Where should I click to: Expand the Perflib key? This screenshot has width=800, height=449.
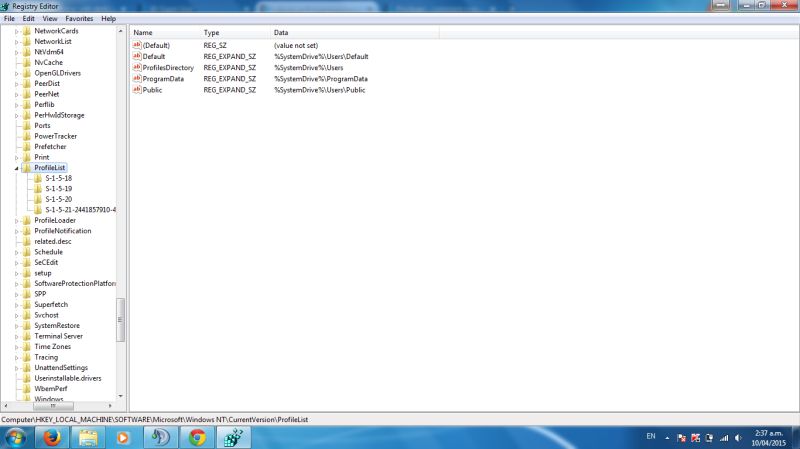click(16, 105)
